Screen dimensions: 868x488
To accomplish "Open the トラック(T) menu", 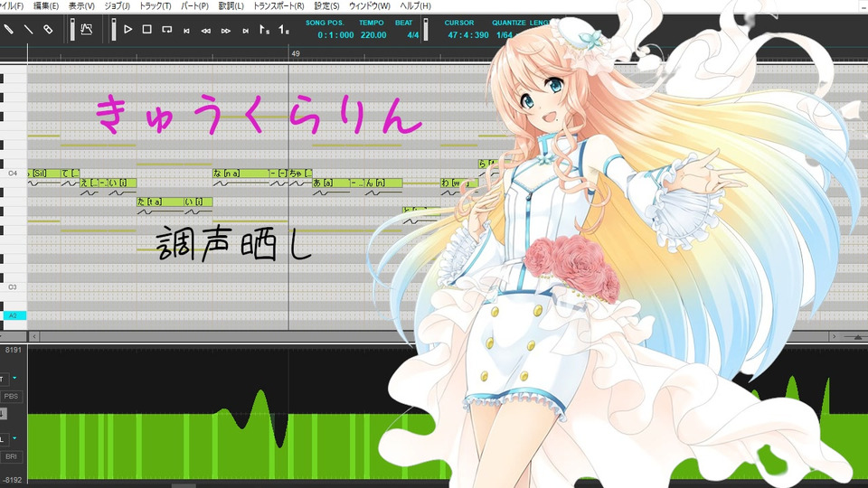I will coord(155,5).
